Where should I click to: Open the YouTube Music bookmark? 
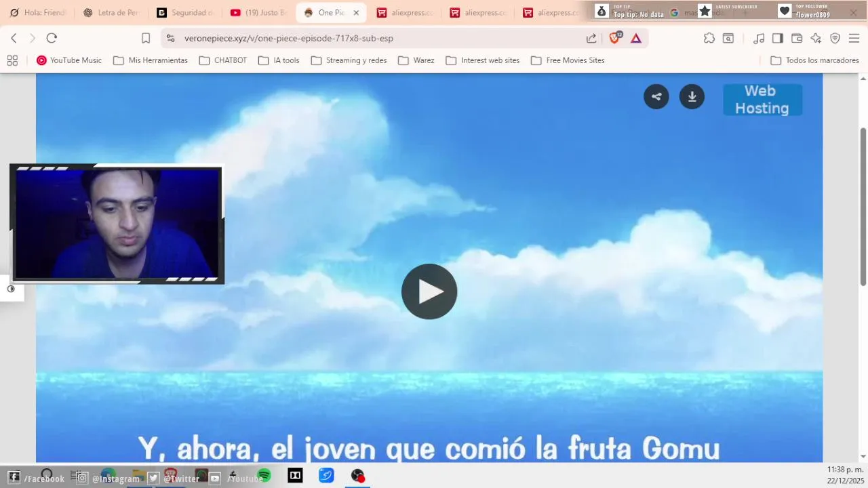coord(69,60)
